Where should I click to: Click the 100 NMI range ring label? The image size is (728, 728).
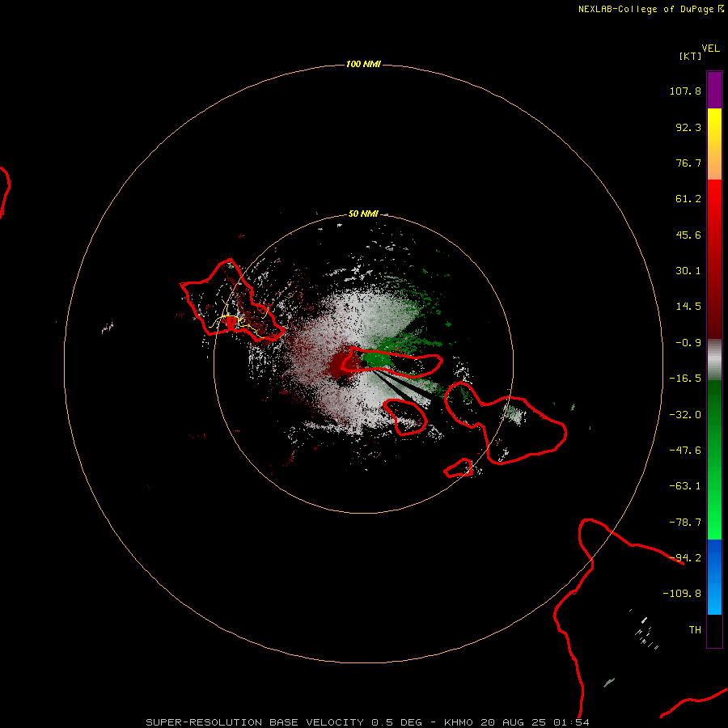click(x=363, y=64)
